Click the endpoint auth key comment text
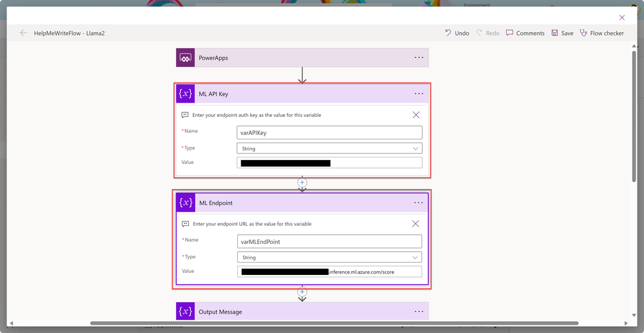644x333 pixels. click(257, 115)
